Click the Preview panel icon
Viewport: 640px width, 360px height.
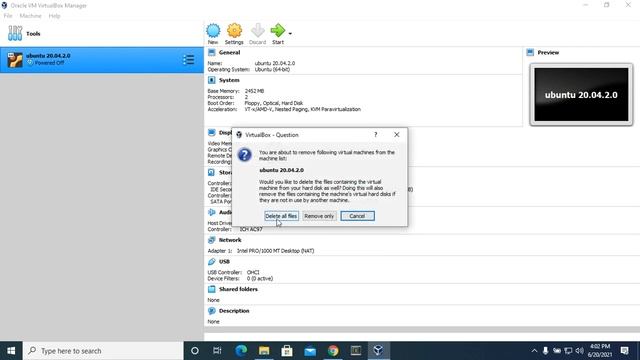(530, 53)
